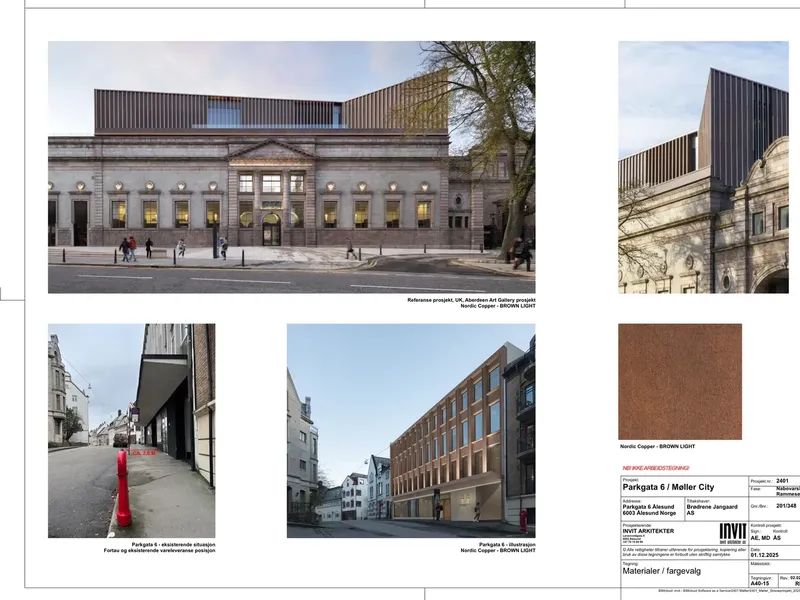The height and width of the screenshot is (600, 800).
Task: Click the signature initials "AE, MD"
Action: pos(760,538)
